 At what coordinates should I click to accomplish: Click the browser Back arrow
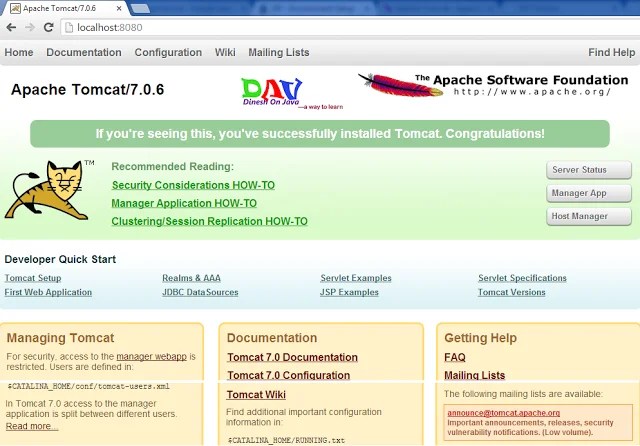point(11,27)
